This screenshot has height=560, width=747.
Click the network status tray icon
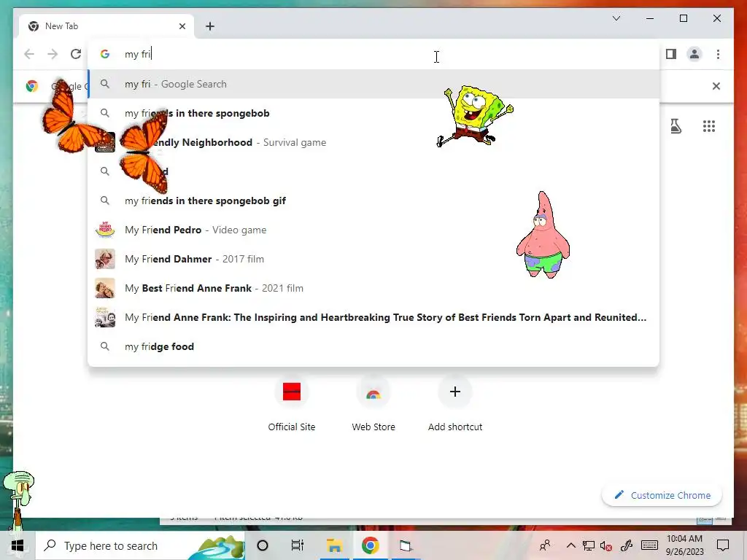(x=589, y=545)
